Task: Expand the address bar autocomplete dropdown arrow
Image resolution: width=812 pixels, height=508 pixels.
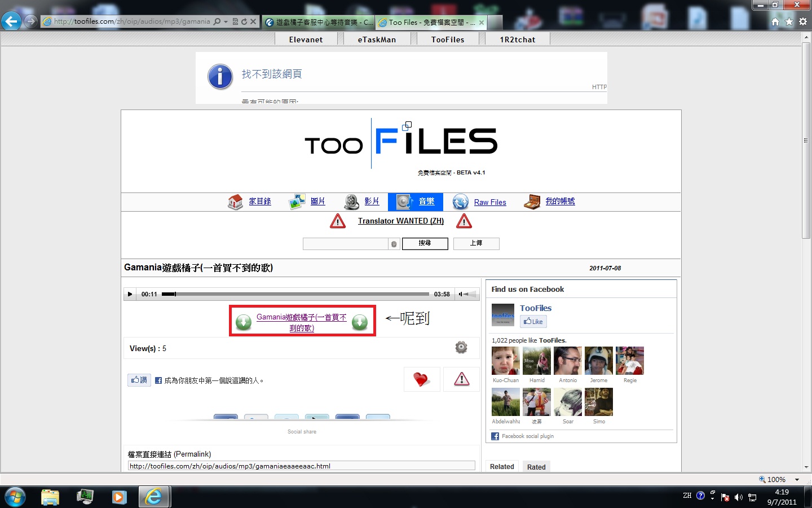Action: point(226,21)
